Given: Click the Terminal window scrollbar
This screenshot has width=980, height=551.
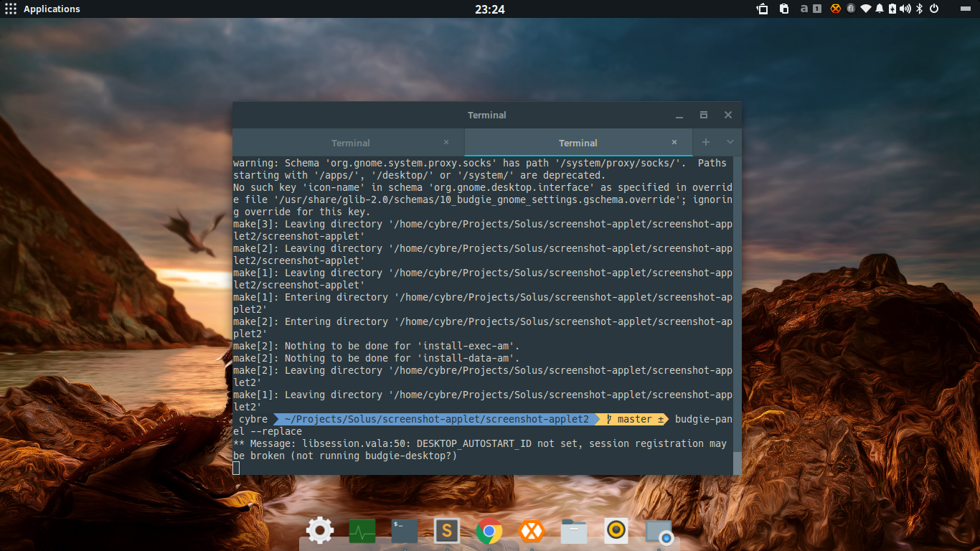Looking at the screenshot, I should pyautogui.click(x=737, y=463).
